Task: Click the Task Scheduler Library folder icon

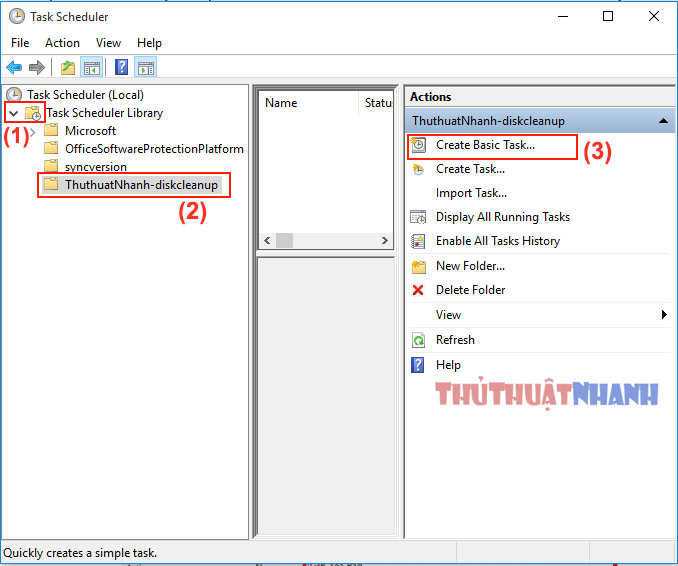Action: pos(33,113)
